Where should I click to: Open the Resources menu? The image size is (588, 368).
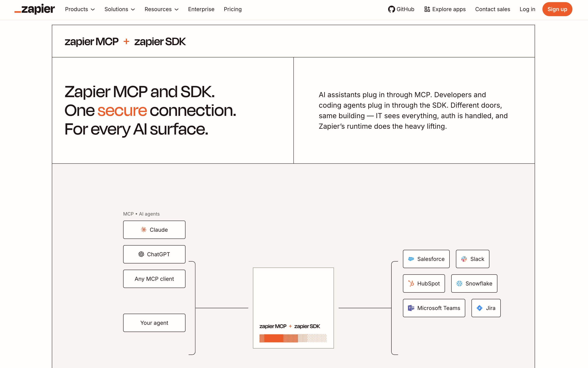(x=162, y=9)
